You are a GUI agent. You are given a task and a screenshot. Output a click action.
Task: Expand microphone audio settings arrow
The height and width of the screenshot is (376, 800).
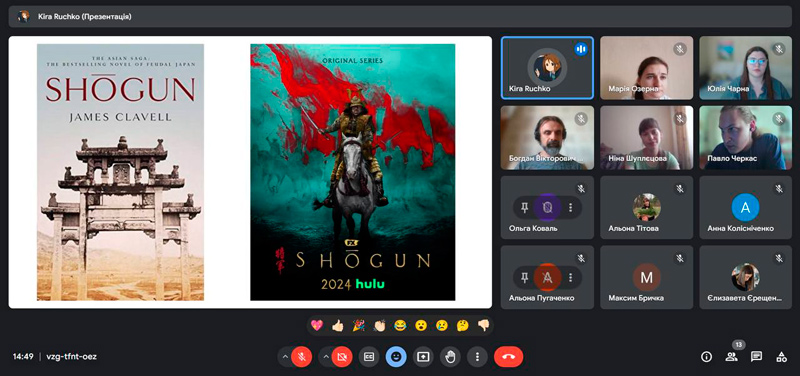[285, 357]
